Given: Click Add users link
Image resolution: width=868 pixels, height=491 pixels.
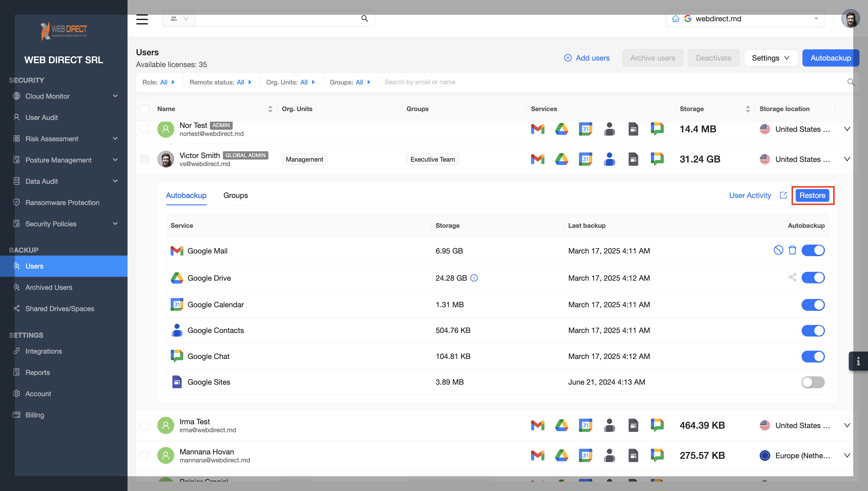Looking at the screenshot, I should click(x=587, y=58).
